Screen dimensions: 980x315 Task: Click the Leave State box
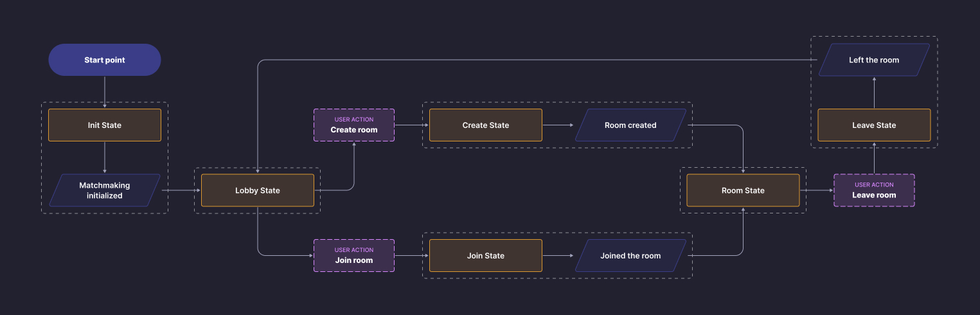874,125
